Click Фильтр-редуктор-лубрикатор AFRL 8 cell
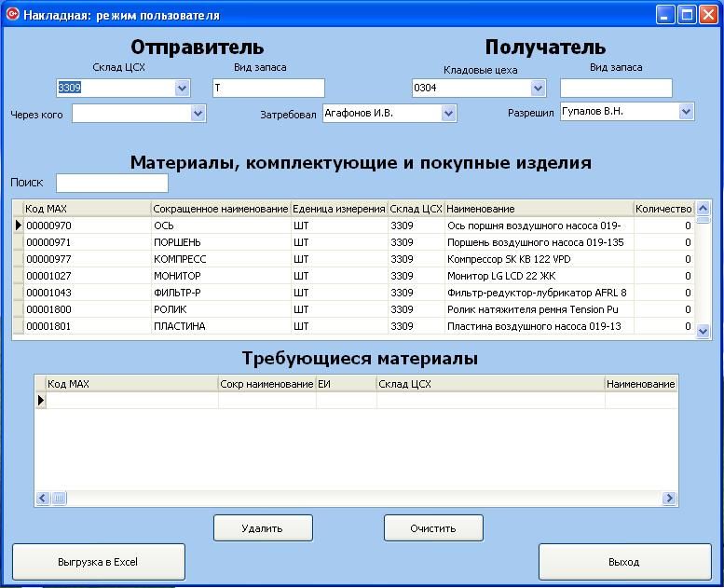The height and width of the screenshot is (588, 724). [x=540, y=293]
